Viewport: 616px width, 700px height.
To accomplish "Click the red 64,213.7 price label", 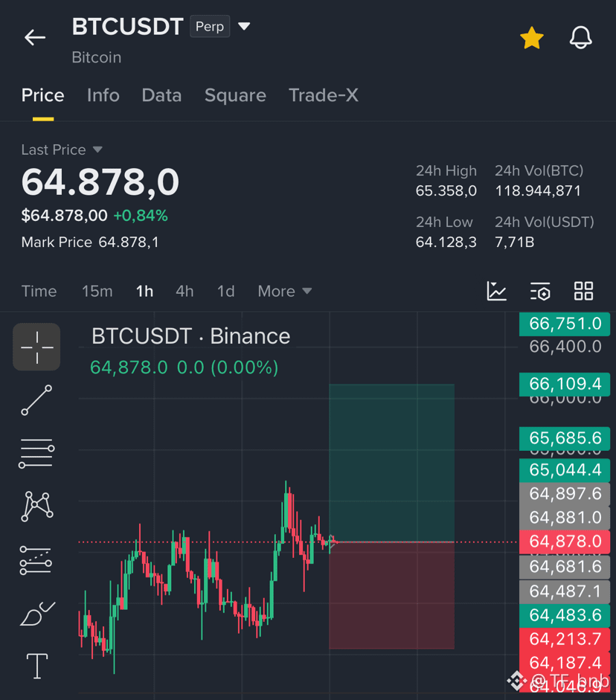I will [x=565, y=639].
